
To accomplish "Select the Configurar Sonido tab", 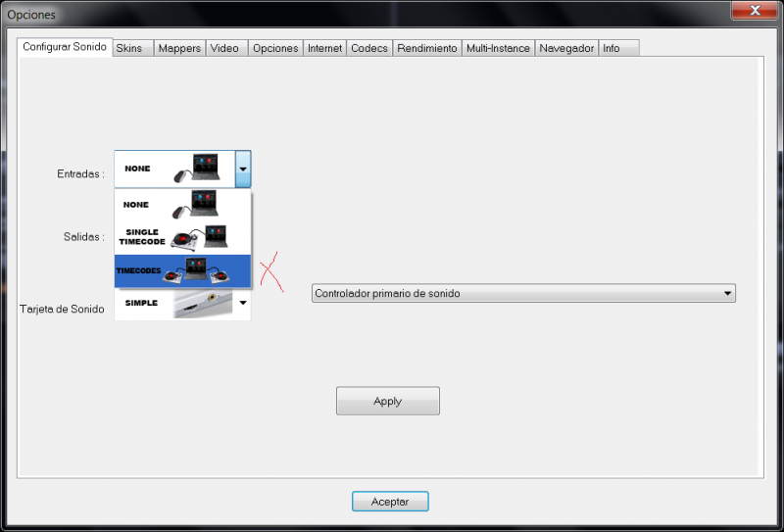I will pos(65,47).
